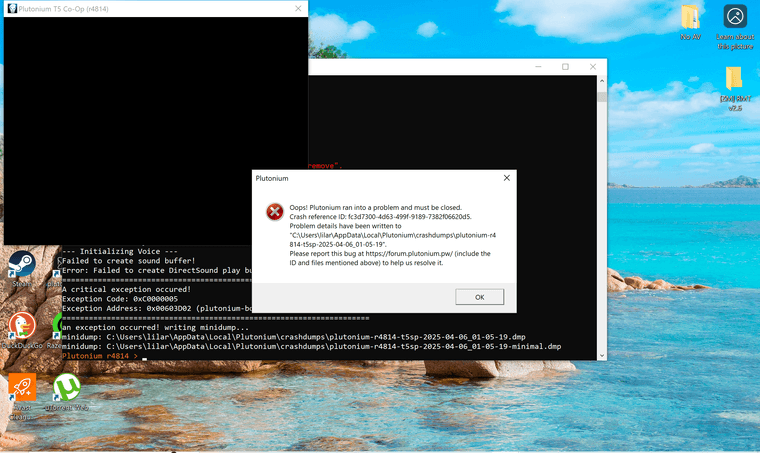Click the Learn about this picture icon

tap(735, 27)
